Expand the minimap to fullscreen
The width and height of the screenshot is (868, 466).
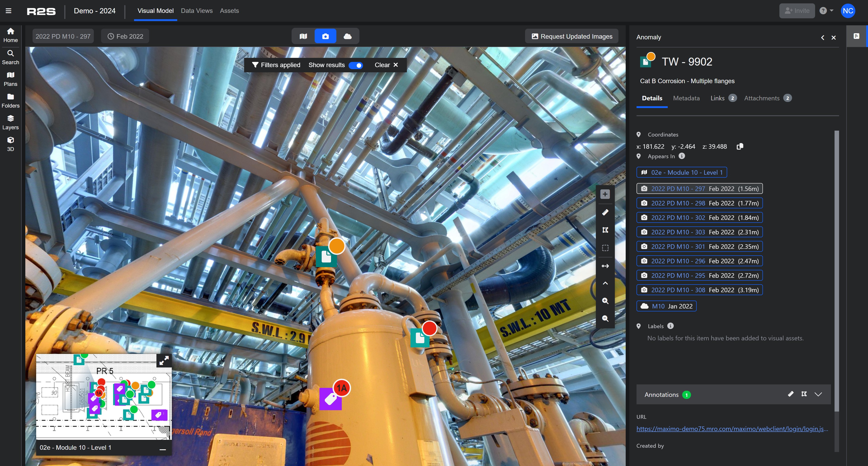(x=164, y=361)
